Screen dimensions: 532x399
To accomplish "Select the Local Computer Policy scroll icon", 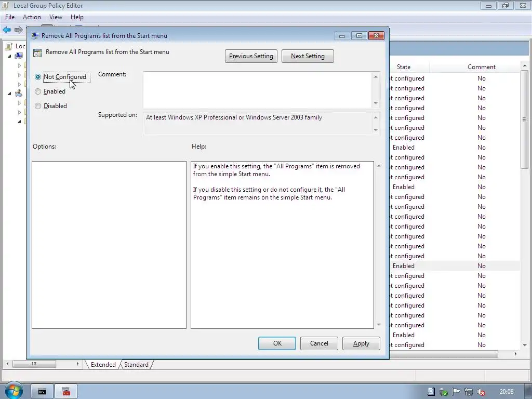I will (9, 46).
